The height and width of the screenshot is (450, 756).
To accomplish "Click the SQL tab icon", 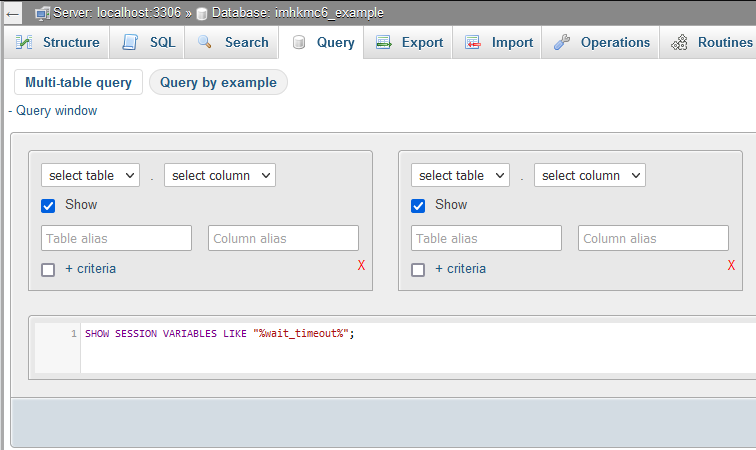I will point(130,43).
